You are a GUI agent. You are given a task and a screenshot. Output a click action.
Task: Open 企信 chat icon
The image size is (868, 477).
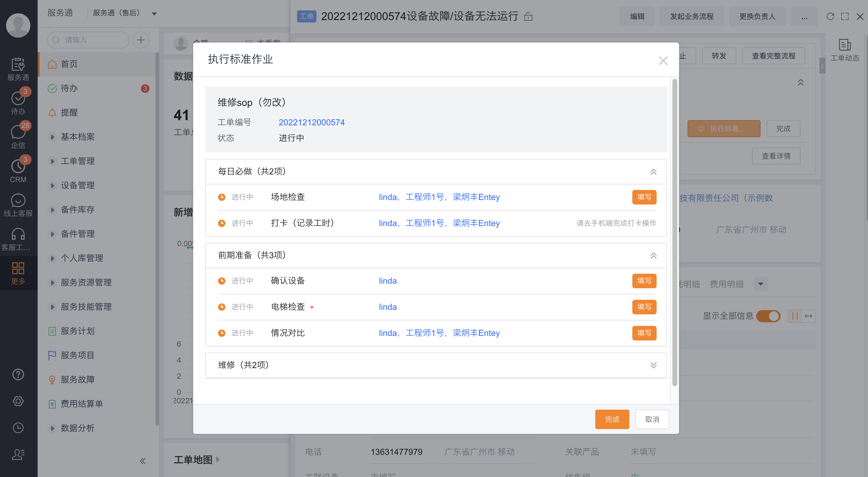(18, 136)
